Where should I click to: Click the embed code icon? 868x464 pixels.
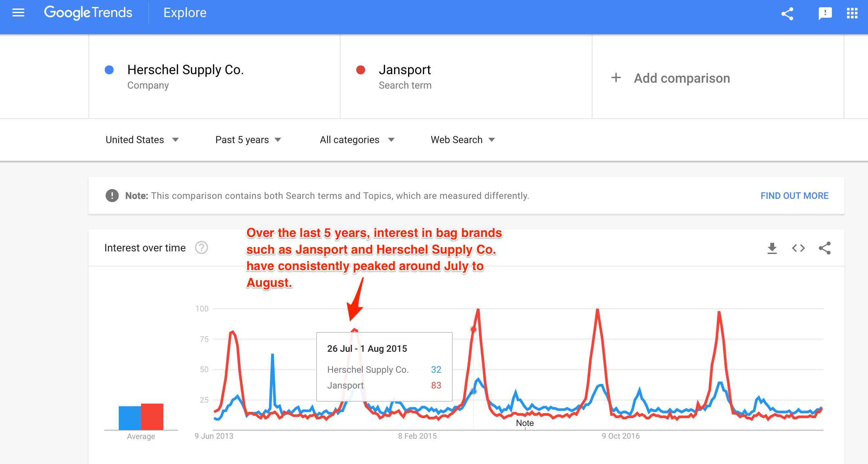pos(798,248)
